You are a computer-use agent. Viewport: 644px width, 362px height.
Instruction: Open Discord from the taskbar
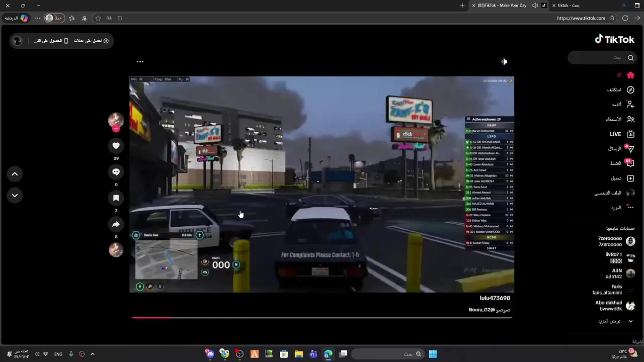[x=210, y=354]
